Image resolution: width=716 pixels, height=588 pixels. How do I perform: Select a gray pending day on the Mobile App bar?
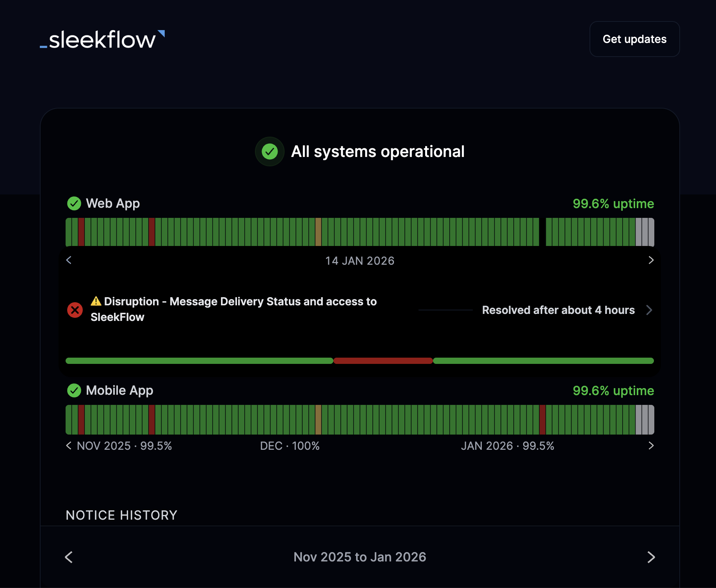point(644,420)
